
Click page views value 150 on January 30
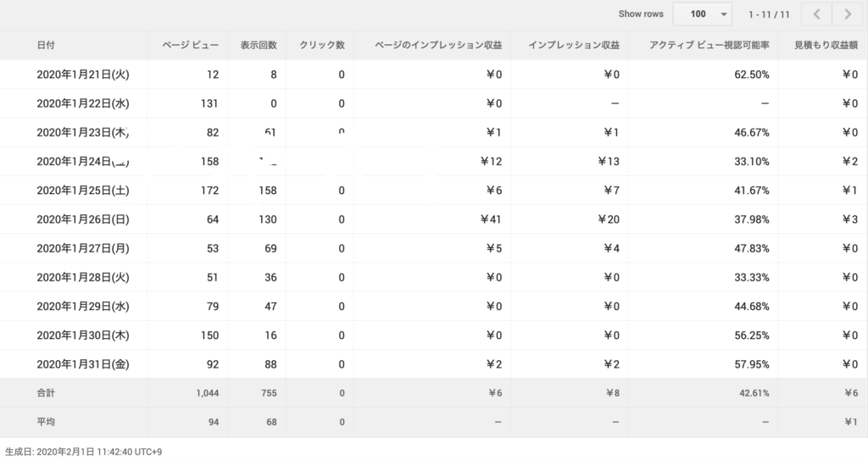pyautogui.click(x=209, y=335)
